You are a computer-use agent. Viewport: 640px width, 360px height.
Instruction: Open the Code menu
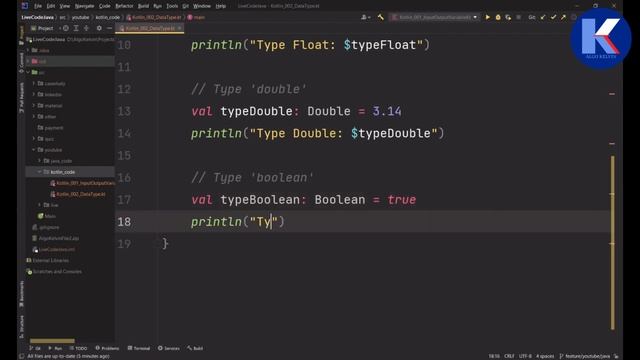coord(105,6)
